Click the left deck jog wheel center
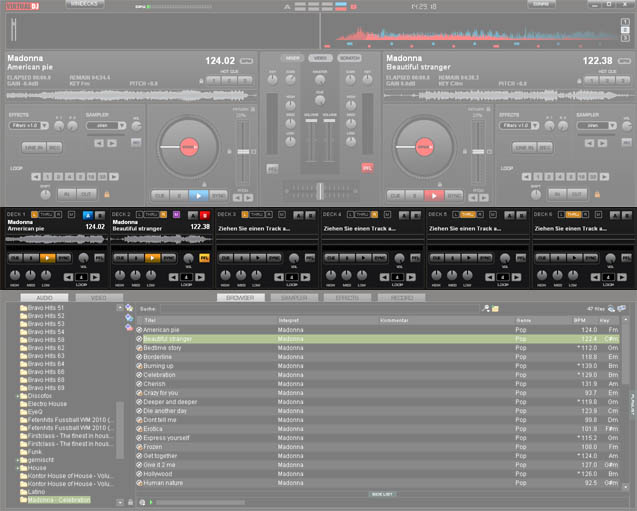 point(189,147)
